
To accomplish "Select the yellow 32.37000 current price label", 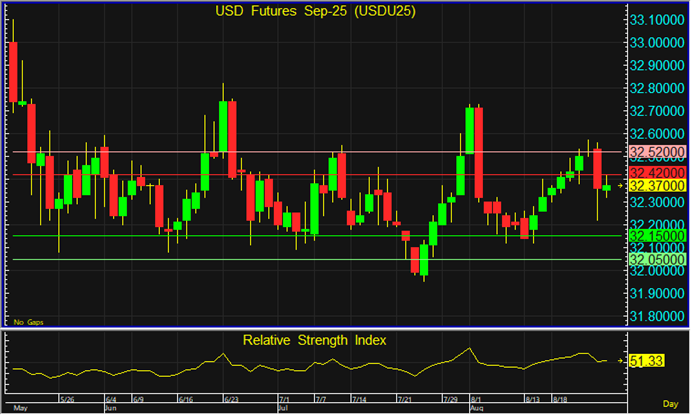I will pyautogui.click(x=656, y=186).
